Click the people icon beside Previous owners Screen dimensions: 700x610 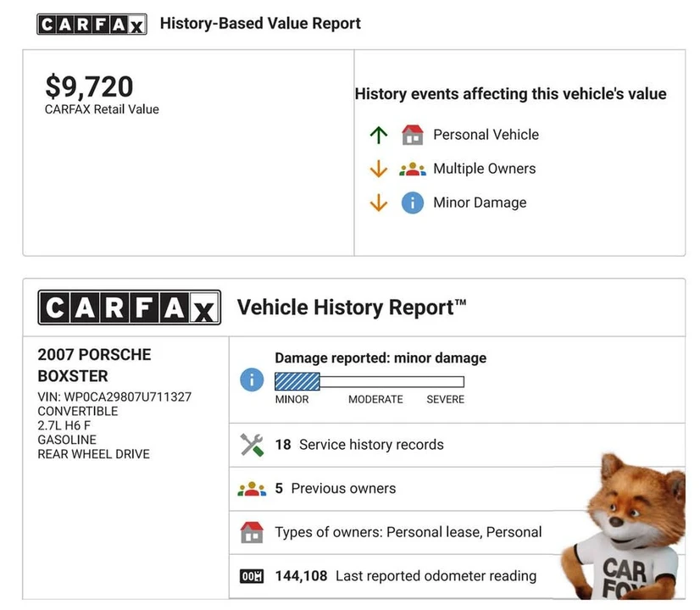click(252, 489)
